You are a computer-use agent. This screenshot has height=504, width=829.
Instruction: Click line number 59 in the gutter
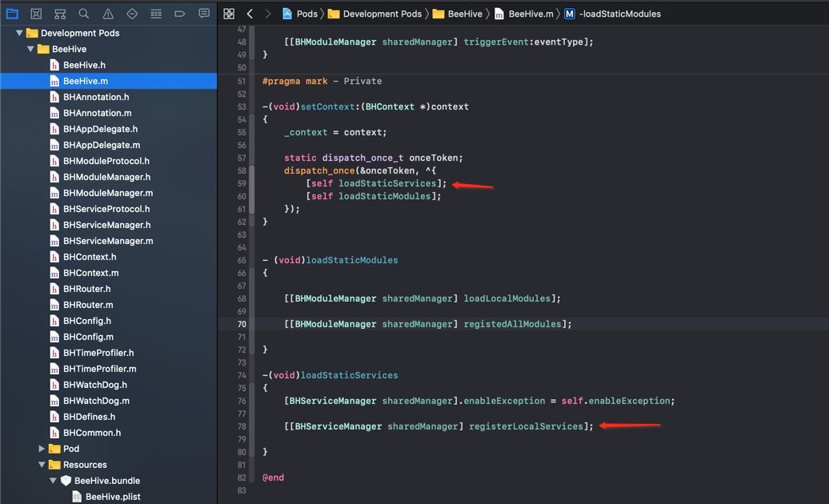point(242,183)
